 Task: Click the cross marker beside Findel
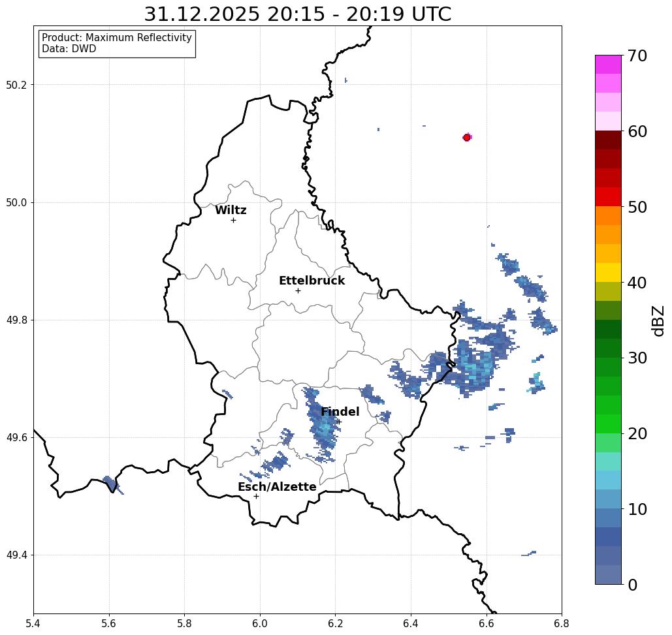(x=339, y=422)
